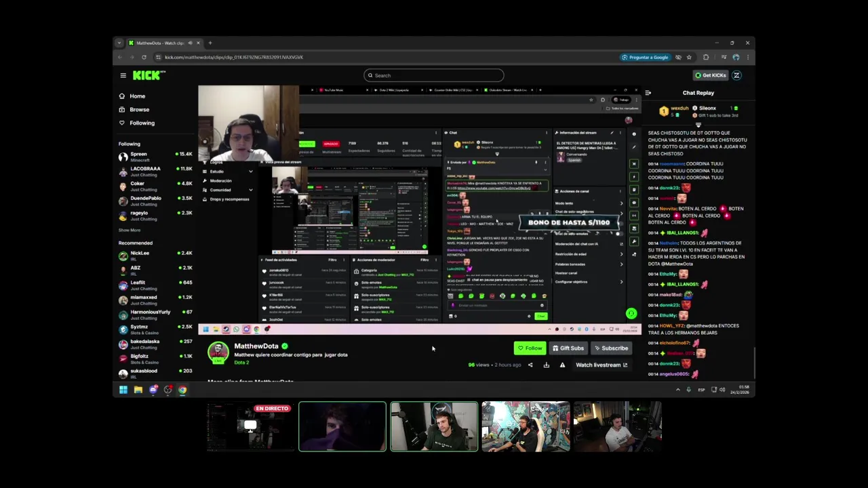Open the Kick sidebar hamburger menu

(x=123, y=75)
